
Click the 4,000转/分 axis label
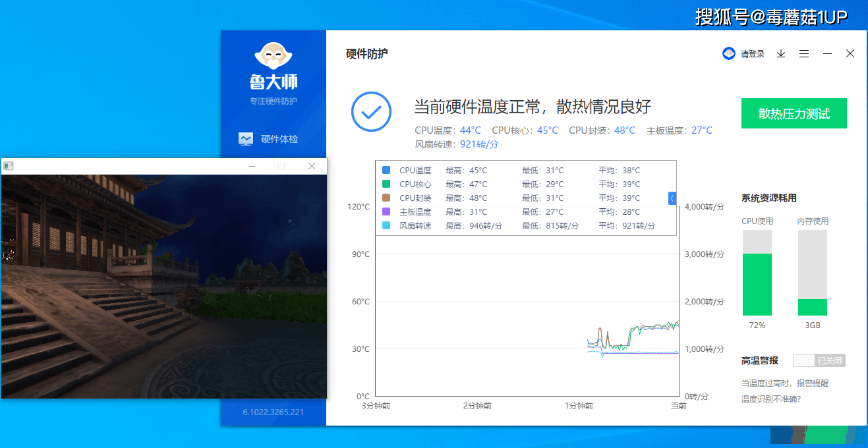[704, 206]
